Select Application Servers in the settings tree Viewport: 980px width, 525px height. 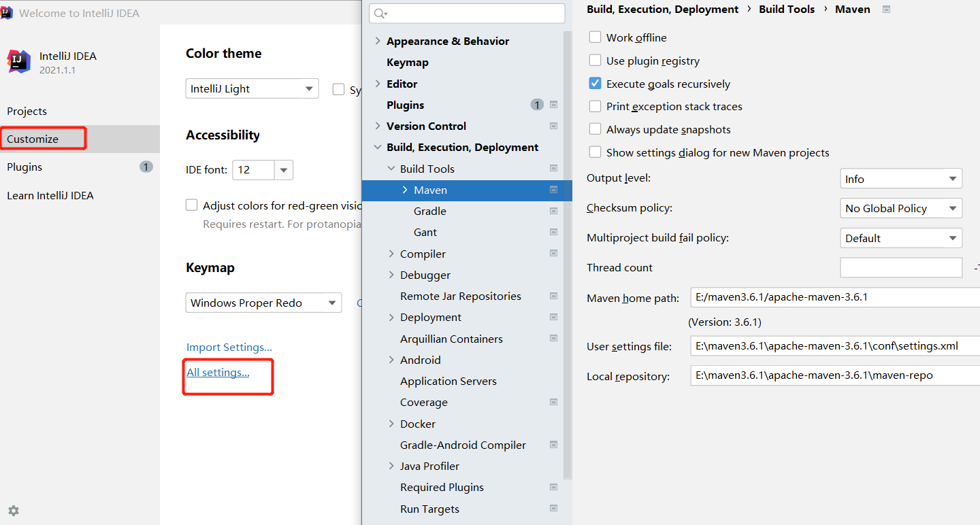point(448,381)
